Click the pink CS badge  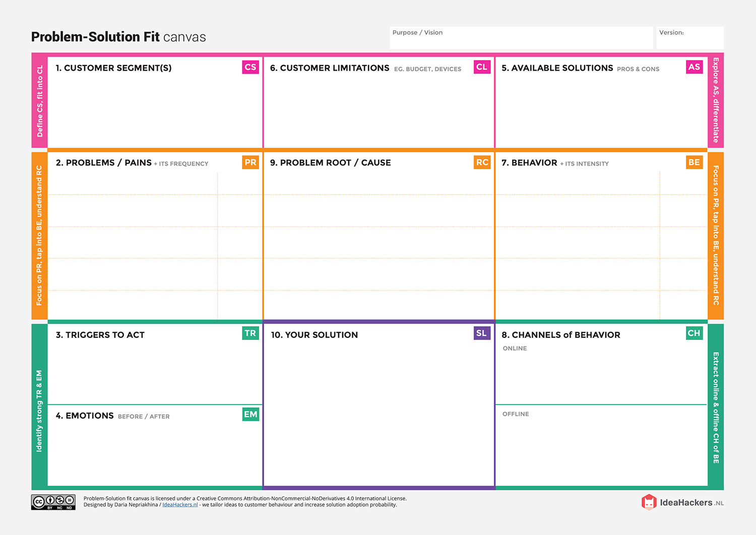tap(250, 67)
